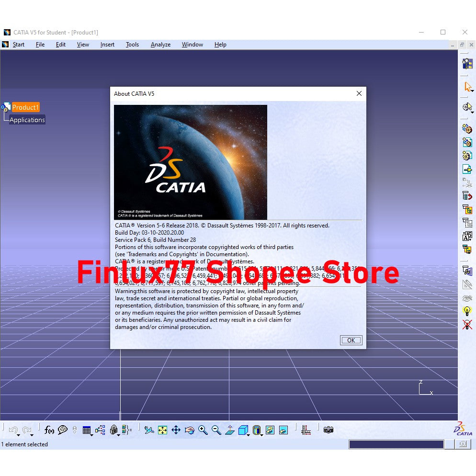Select the Pan tool

[x=176, y=430]
